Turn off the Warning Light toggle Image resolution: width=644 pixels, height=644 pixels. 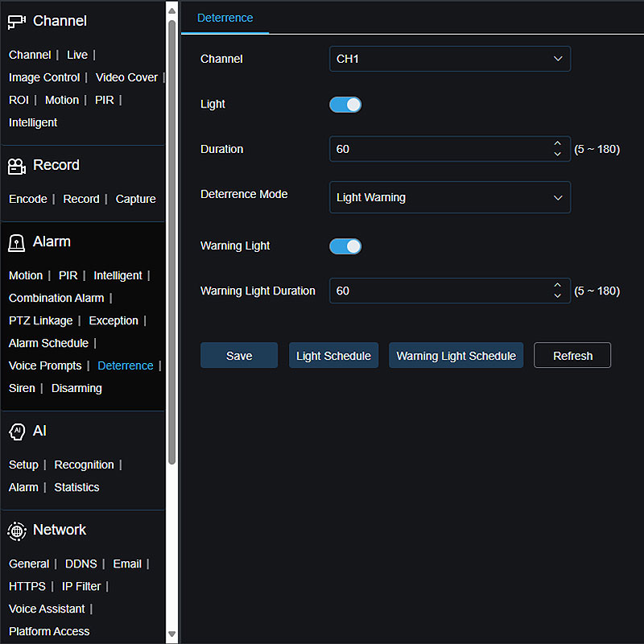point(345,246)
